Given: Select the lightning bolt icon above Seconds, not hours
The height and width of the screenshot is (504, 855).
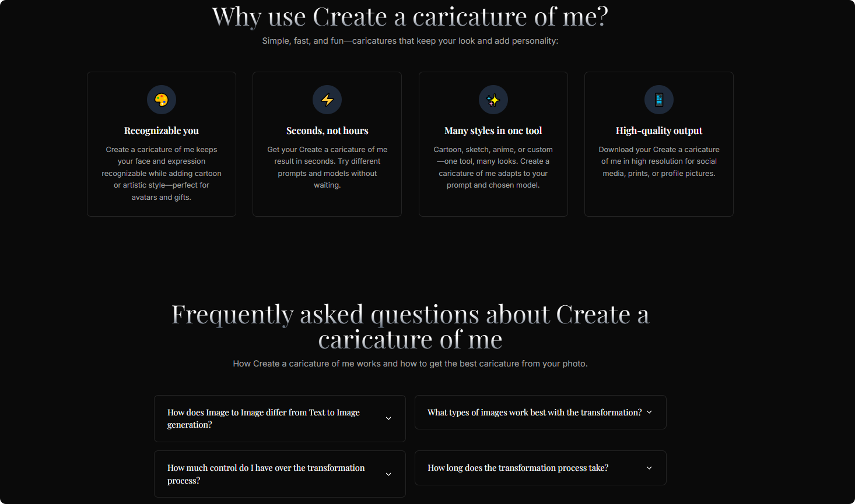Looking at the screenshot, I should pyautogui.click(x=327, y=99).
